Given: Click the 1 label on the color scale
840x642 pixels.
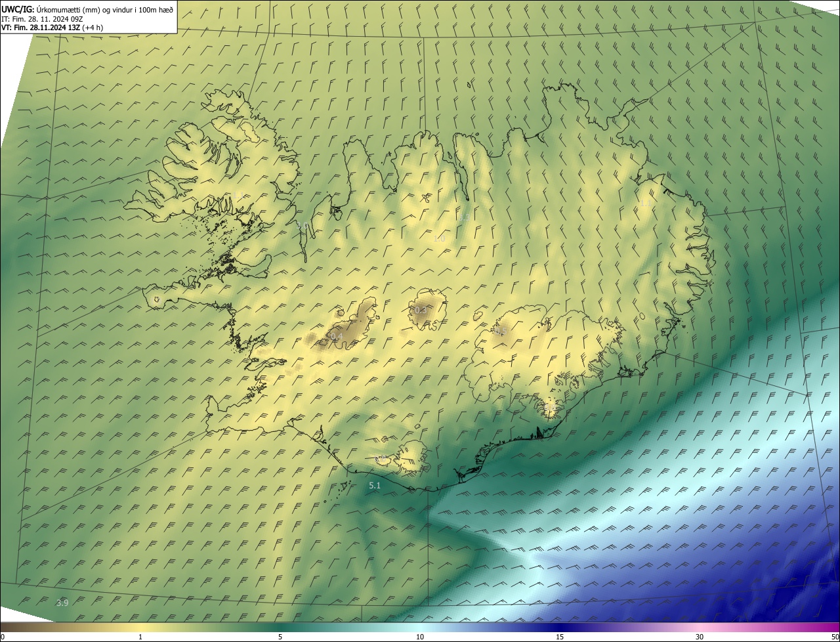Looking at the screenshot, I should pyautogui.click(x=140, y=637).
